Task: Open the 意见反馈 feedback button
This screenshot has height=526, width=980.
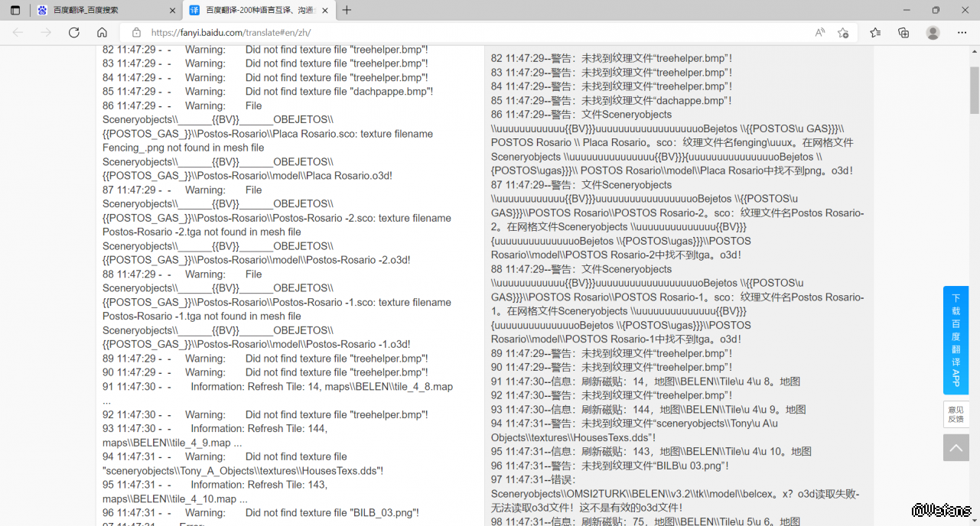Action: [956, 414]
